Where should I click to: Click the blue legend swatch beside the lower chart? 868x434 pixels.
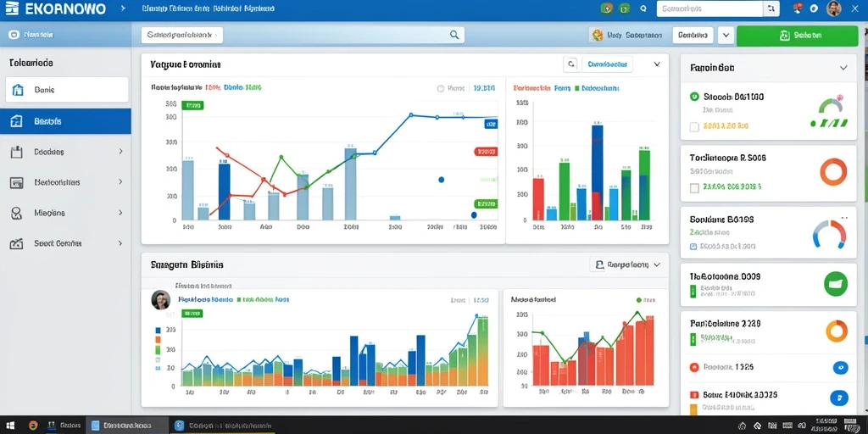(x=158, y=330)
